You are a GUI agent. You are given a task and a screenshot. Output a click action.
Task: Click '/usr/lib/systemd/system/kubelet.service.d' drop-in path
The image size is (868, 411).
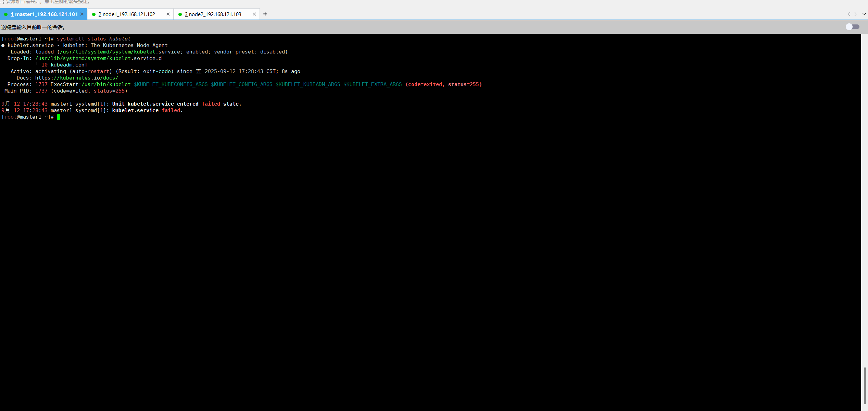click(99, 58)
